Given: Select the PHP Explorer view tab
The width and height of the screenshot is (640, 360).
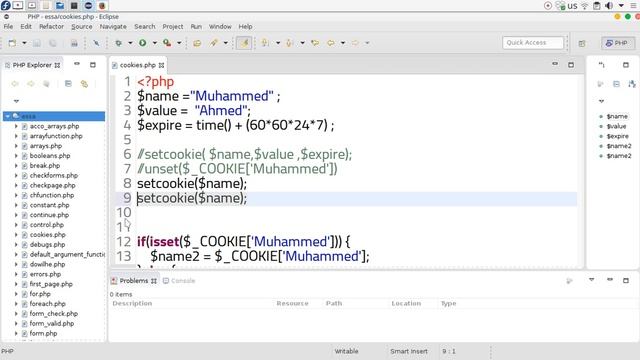Looking at the screenshot, I should [32, 65].
